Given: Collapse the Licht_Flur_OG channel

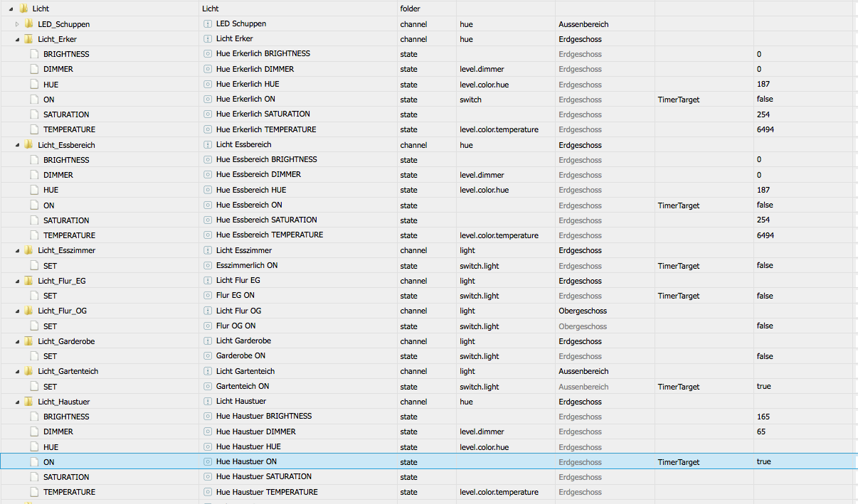Looking at the screenshot, I should (17, 311).
